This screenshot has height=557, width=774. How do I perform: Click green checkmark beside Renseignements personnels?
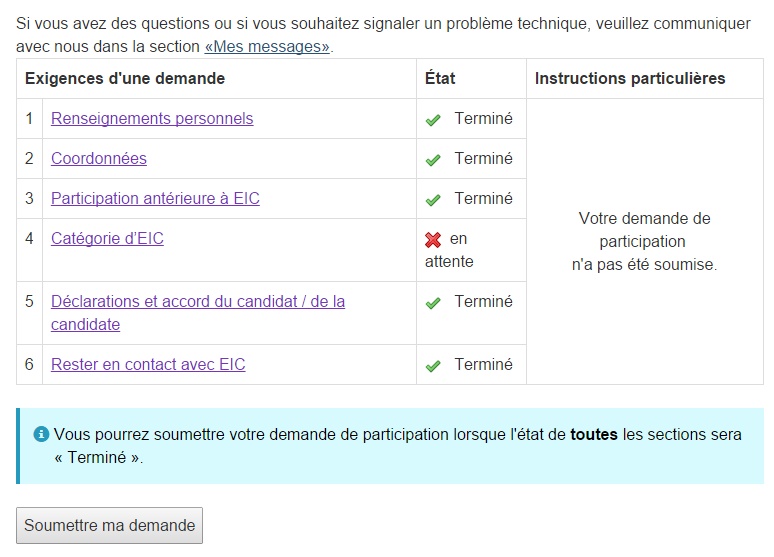433,120
